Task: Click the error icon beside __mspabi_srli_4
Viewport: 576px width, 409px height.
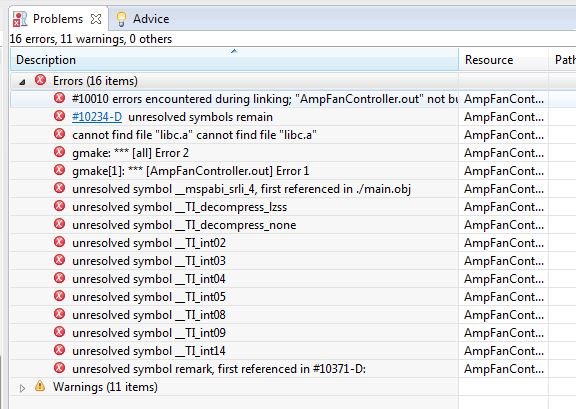Action: (59, 188)
